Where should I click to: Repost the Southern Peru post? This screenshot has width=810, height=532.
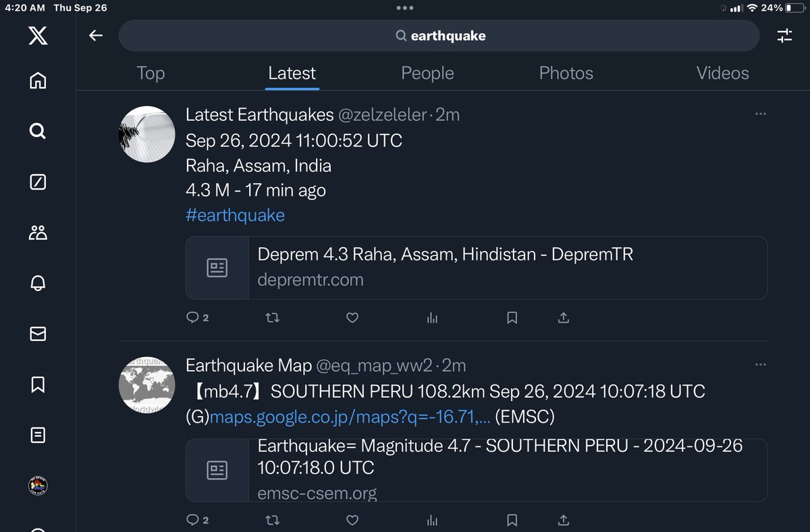(x=272, y=520)
